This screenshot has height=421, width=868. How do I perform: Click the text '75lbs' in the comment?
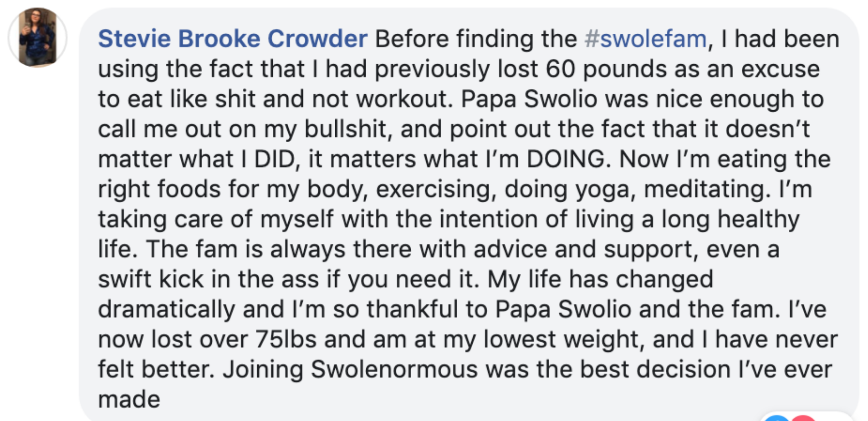click(x=286, y=339)
